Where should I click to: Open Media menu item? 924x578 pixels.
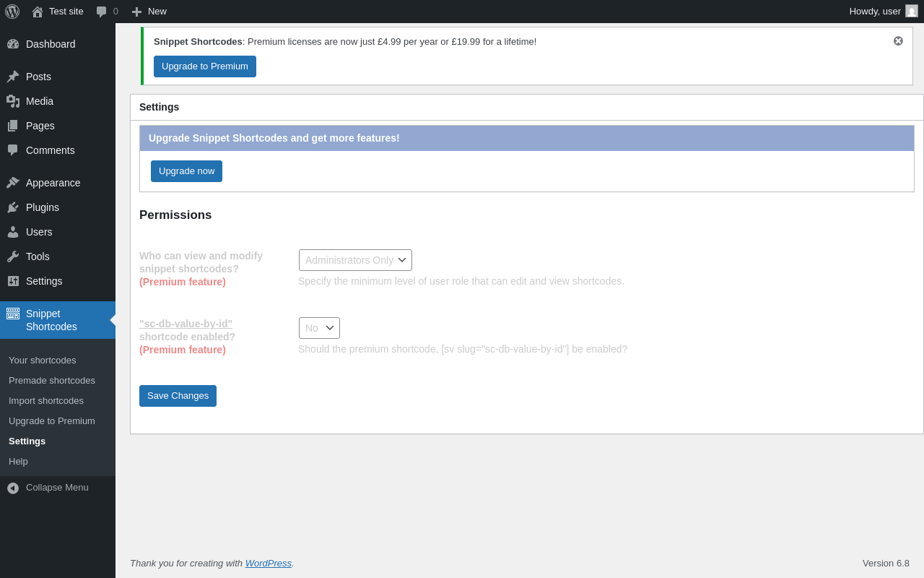[40, 101]
